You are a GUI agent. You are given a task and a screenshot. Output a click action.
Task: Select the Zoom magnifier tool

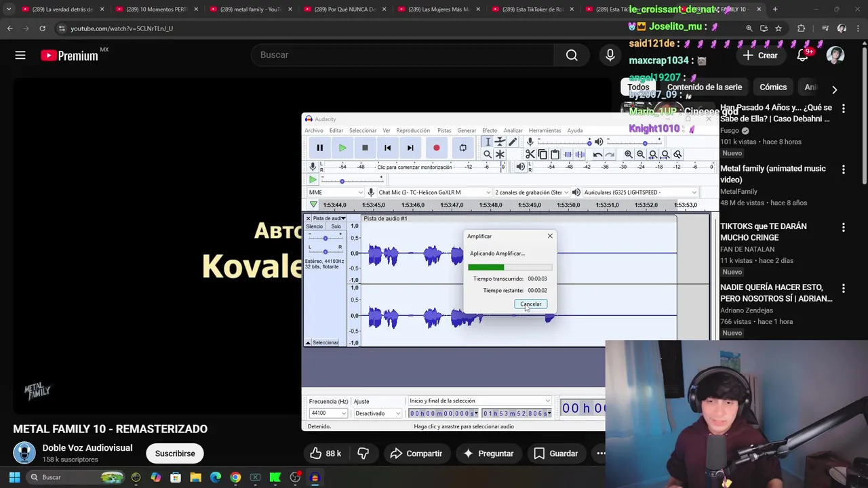click(487, 155)
